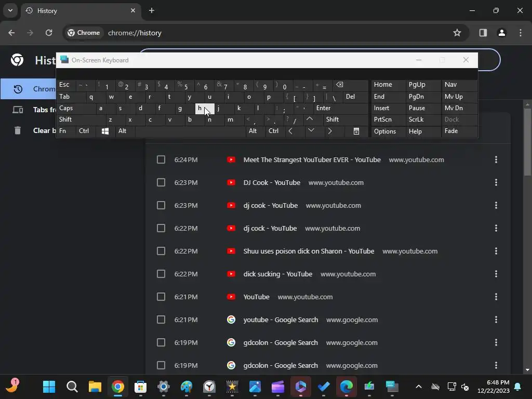Open the DJ Cook - YouTube history link
This screenshot has height=399, width=532.
[x=272, y=182]
